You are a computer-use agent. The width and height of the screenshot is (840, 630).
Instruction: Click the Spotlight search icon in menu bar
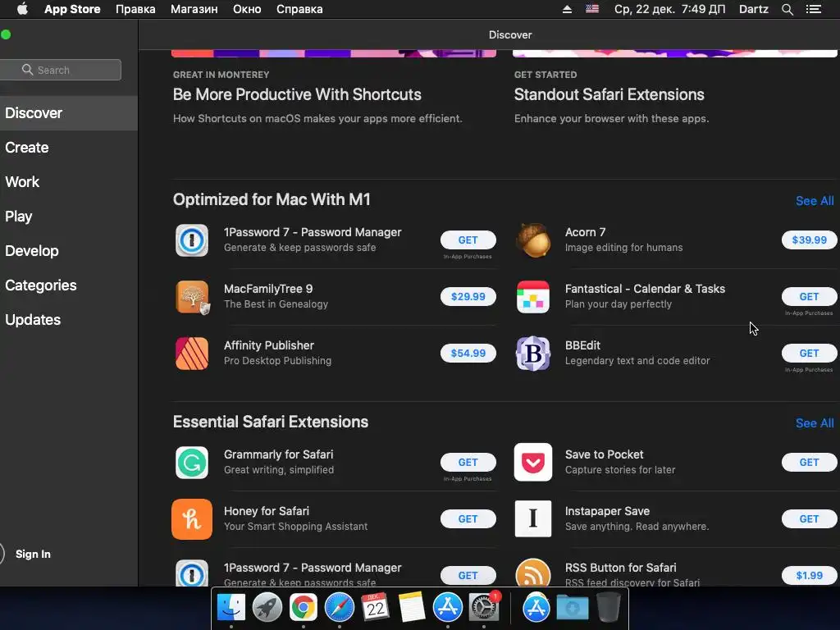coord(787,9)
